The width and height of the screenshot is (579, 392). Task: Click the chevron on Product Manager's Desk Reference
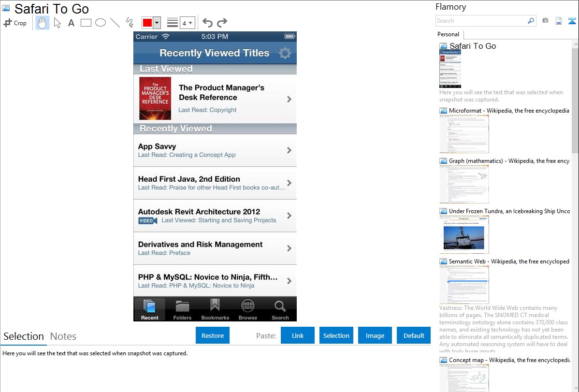pyautogui.click(x=289, y=99)
